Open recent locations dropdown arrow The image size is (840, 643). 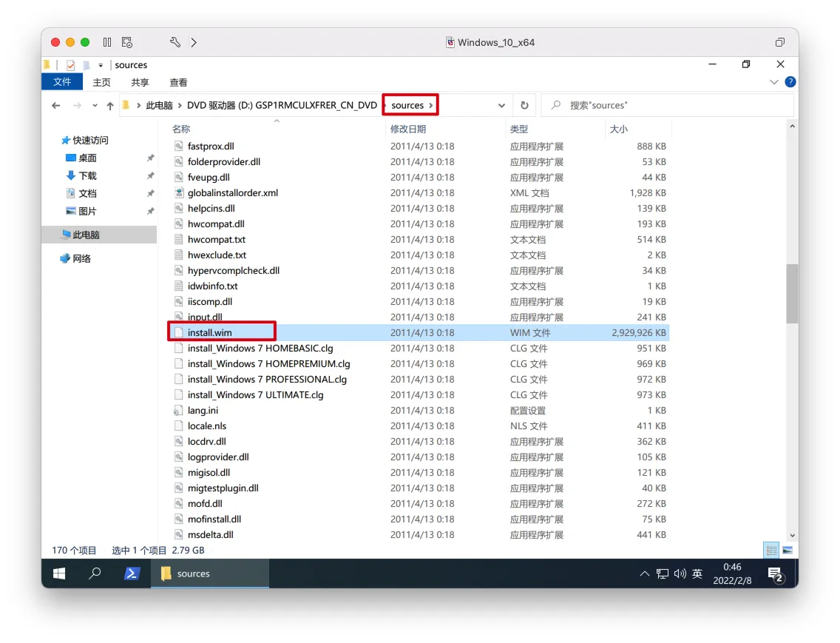(x=95, y=106)
